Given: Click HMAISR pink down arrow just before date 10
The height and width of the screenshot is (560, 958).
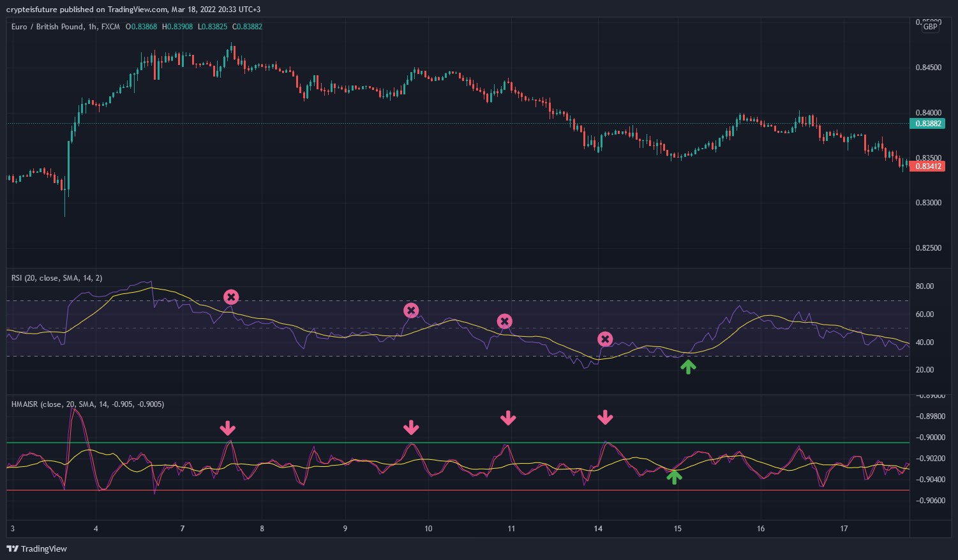Looking at the screenshot, I should click(411, 427).
